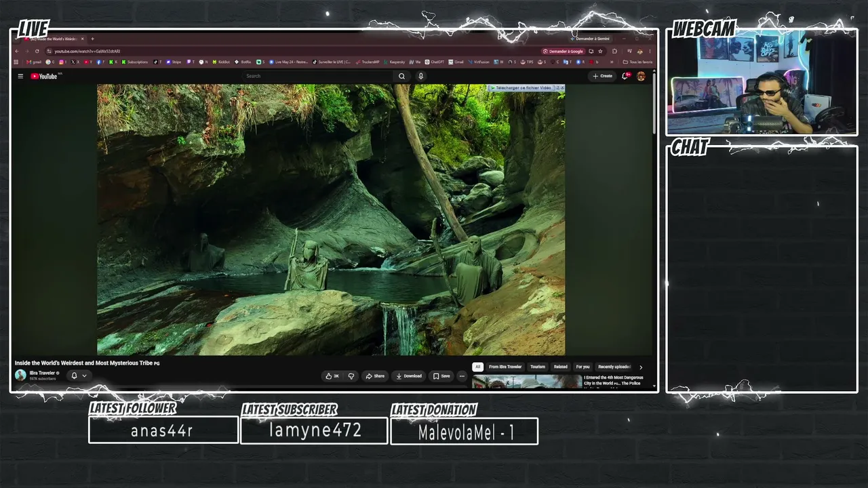Click the webcam feed of the streamer
Image resolution: width=868 pixels, height=488 pixels.
(762, 83)
